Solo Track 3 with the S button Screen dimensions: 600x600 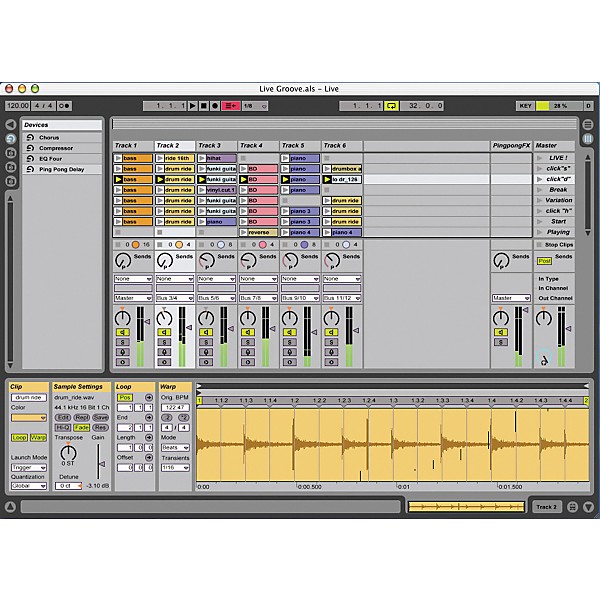pos(206,342)
